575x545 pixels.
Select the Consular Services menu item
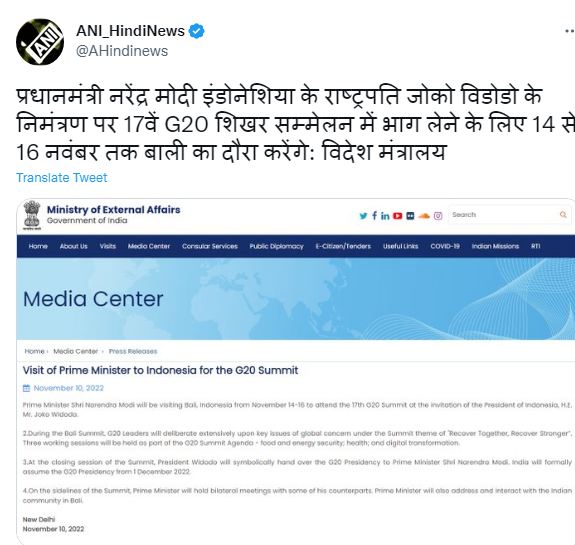(x=210, y=246)
